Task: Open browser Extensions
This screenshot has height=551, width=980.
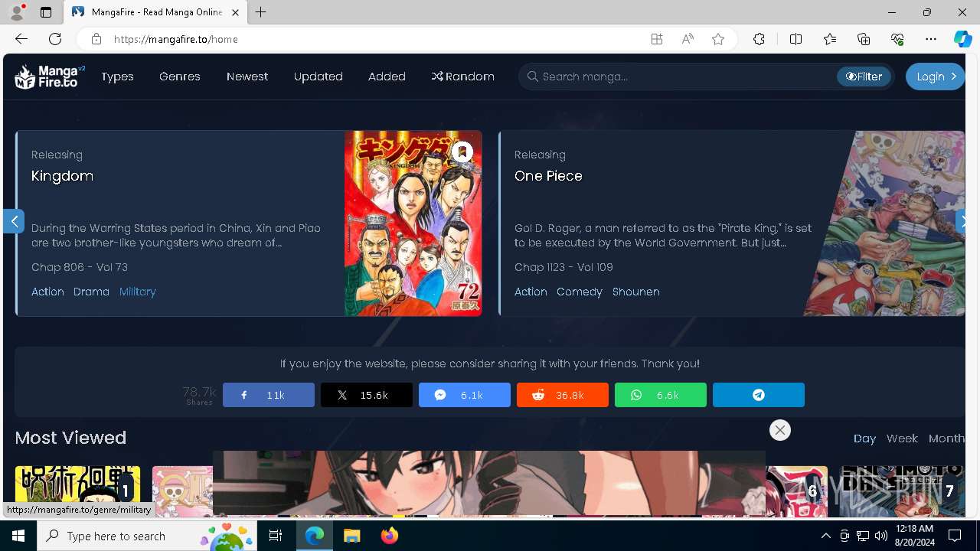Action: tap(759, 39)
